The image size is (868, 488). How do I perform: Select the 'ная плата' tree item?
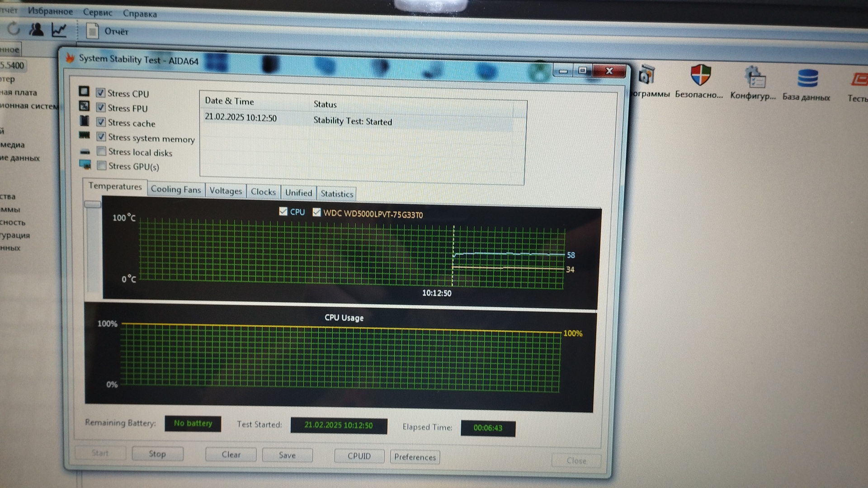(x=19, y=92)
